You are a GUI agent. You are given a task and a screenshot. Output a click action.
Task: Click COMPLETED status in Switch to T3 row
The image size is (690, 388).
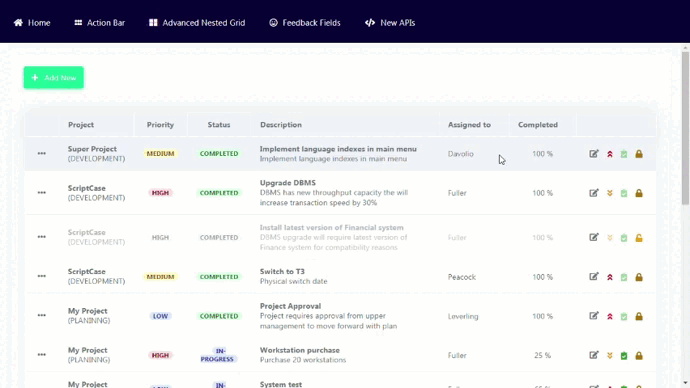coord(219,277)
